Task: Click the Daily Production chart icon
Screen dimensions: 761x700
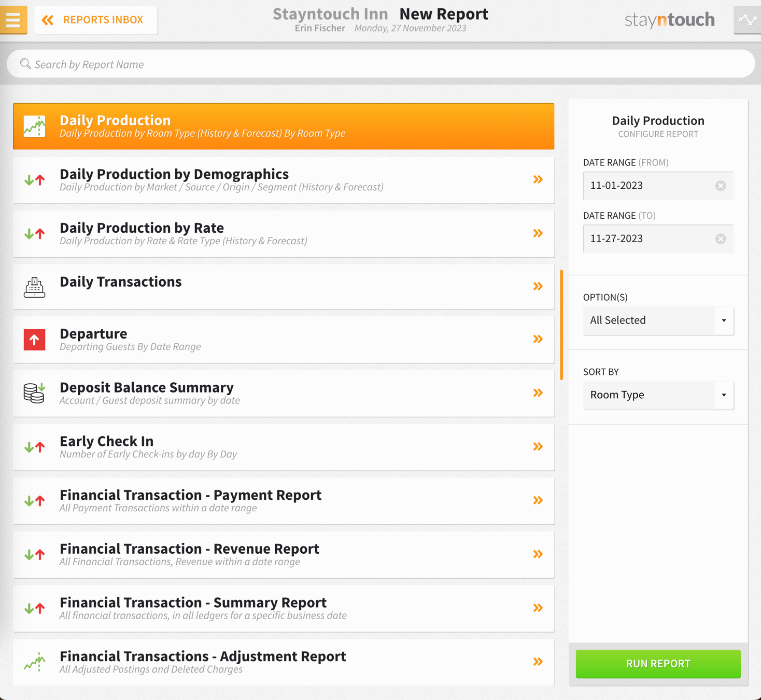Action: click(35, 126)
